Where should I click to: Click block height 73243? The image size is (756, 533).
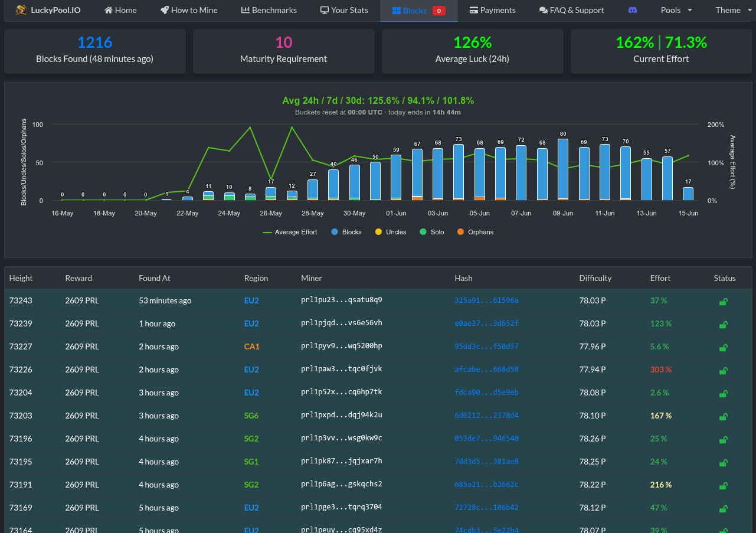click(x=21, y=300)
